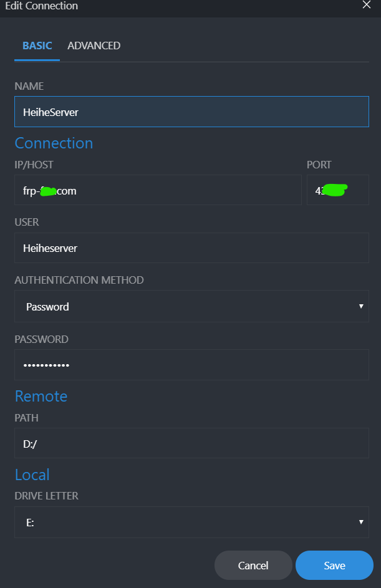381x588 pixels.
Task: Click the DRIVE LETTER label
Action: coord(46,496)
